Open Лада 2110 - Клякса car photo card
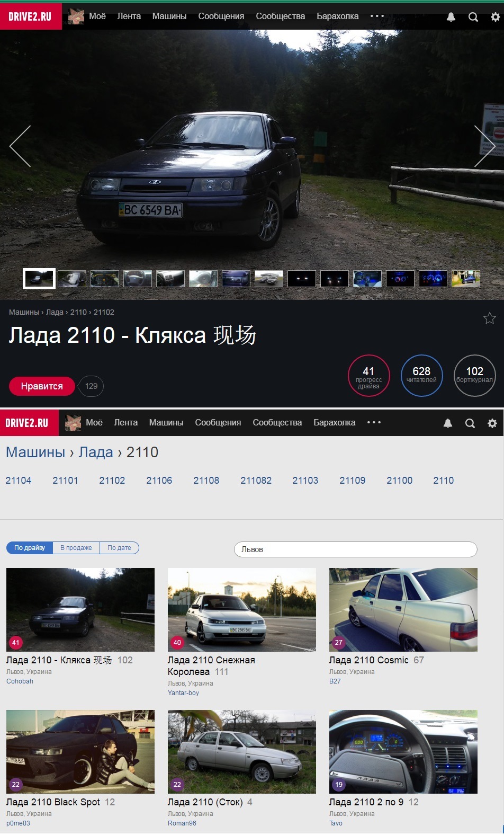504x835 pixels. [x=80, y=610]
